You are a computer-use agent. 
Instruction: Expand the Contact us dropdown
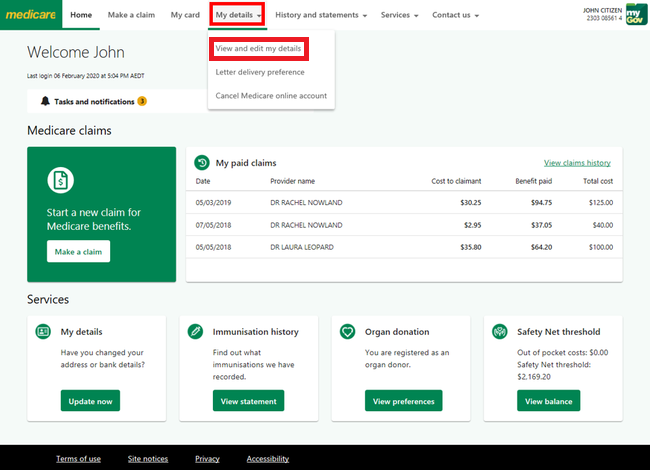point(455,16)
